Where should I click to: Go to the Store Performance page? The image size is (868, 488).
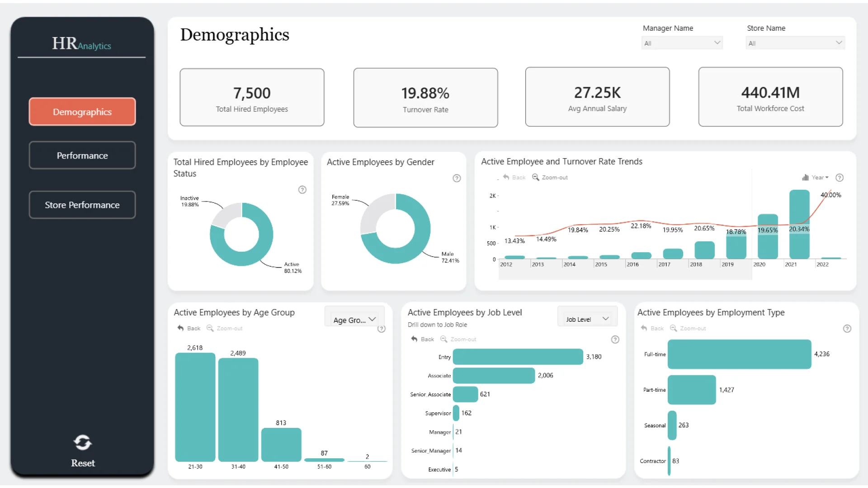(x=82, y=205)
